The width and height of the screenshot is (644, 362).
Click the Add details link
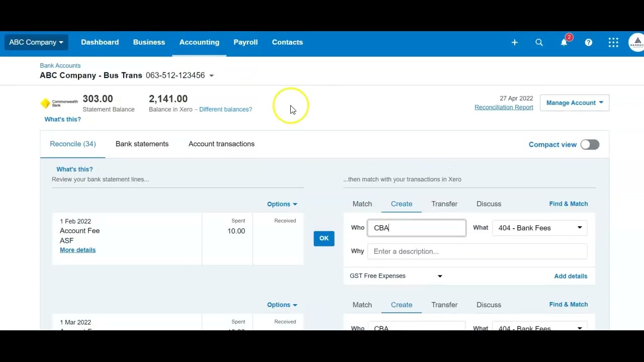coord(571,276)
